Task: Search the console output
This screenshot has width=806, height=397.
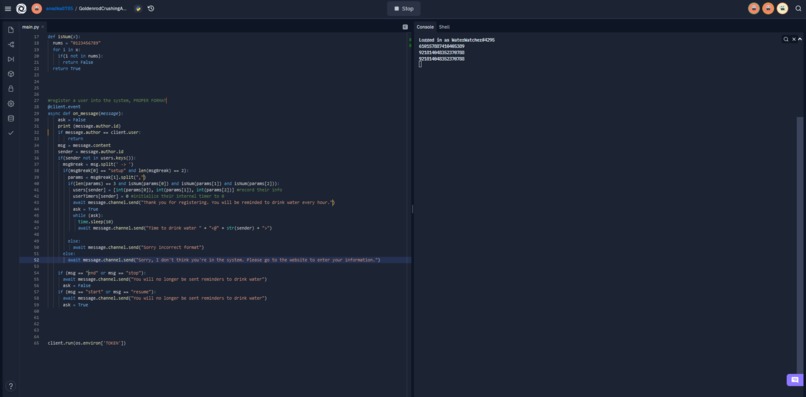Action: pyautogui.click(x=786, y=39)
